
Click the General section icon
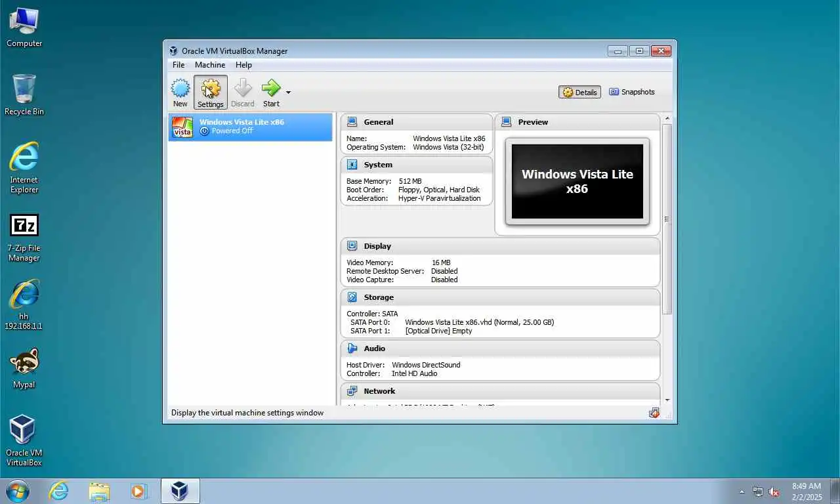point(352,121)
